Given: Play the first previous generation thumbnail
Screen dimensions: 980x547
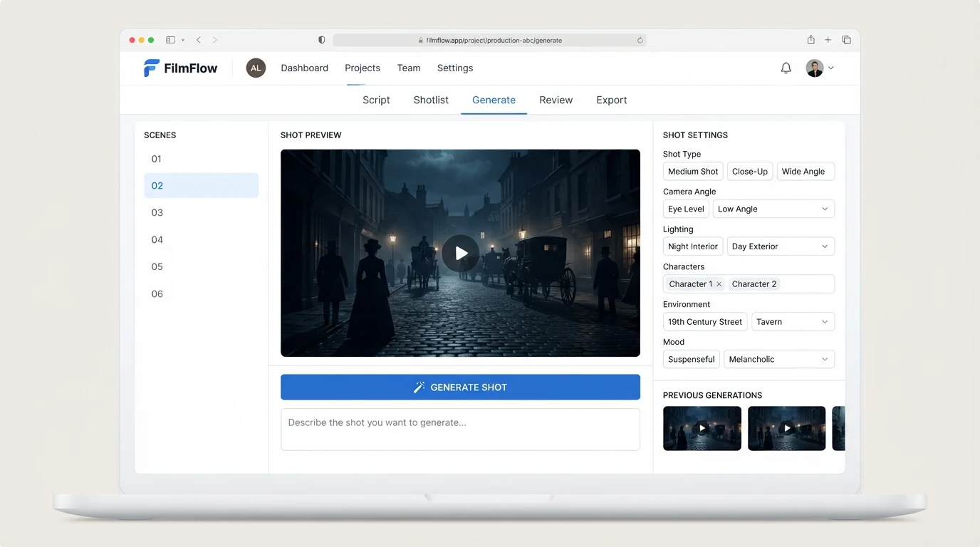Looking at the screenshot, I should point(702,428).
